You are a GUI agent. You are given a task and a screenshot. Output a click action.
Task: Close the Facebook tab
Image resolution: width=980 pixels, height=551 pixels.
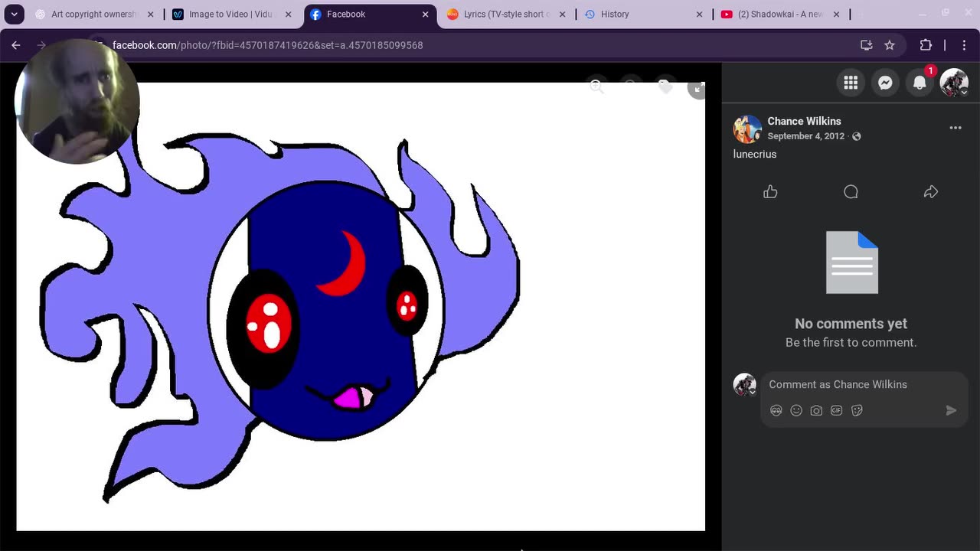(x=425, y=15)
